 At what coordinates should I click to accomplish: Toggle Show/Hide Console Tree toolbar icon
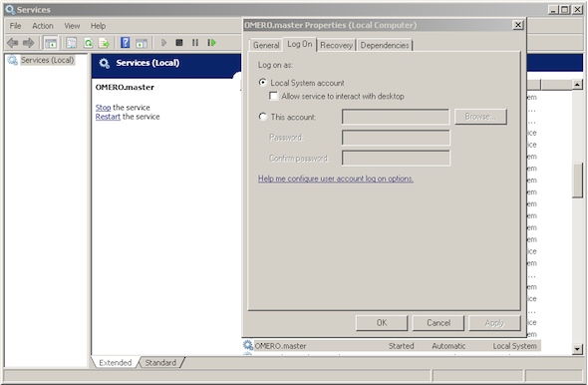click(51, 43)
